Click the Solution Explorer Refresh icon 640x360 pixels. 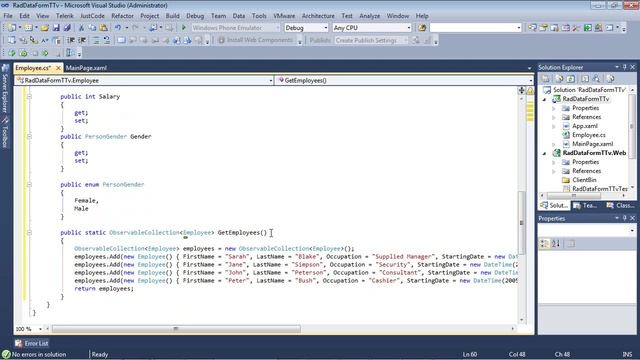(571, 79)
